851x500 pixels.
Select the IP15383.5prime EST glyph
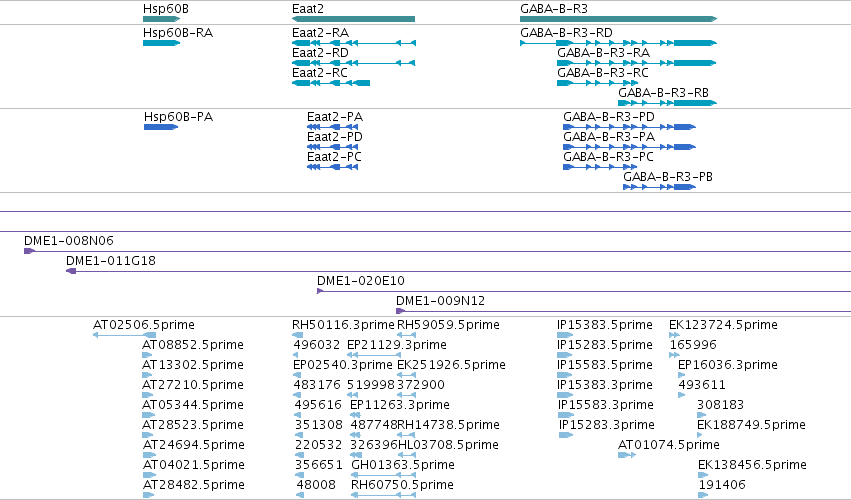click(565, 335)
